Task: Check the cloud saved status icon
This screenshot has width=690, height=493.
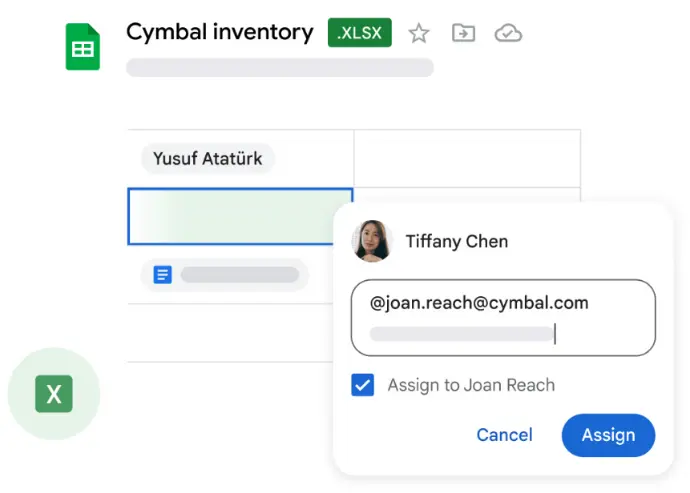Action: (508, 33)
